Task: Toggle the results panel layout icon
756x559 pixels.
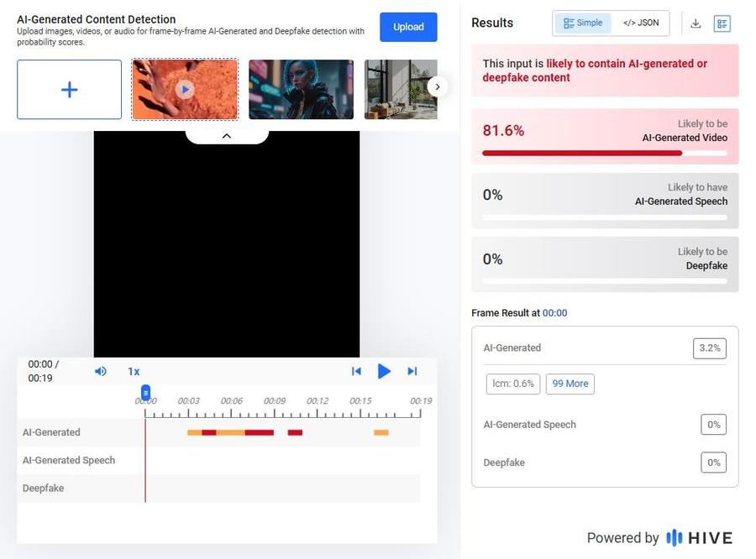Action: pos(722,24)
